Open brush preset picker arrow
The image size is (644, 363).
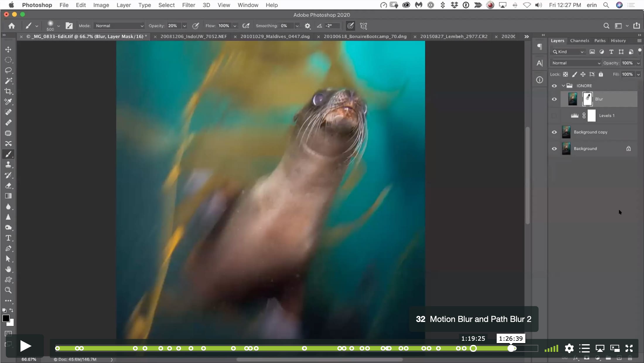59,26
